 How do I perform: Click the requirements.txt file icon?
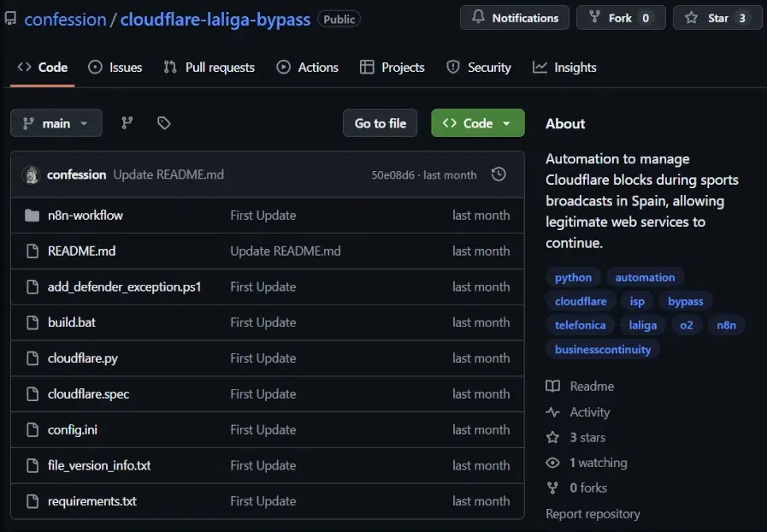coord(32,501)
